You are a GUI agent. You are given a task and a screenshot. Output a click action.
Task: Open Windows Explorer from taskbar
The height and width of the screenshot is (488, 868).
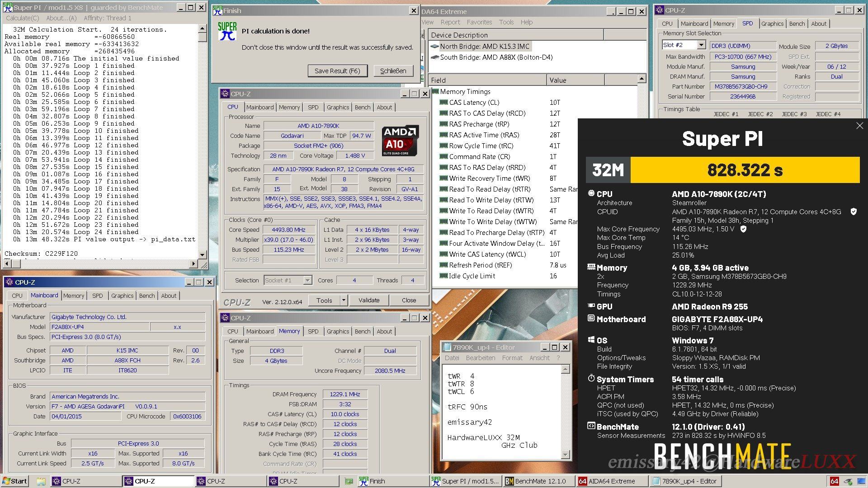click(41, 481)
